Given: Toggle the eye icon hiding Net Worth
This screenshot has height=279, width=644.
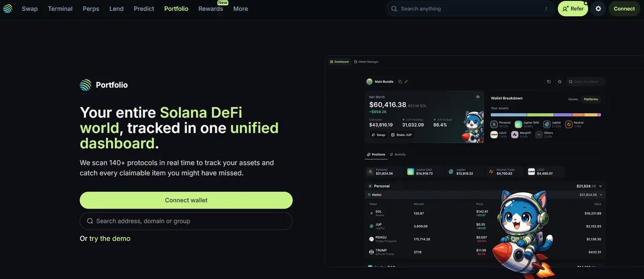Looking at the screenshot, I should 478,97.
